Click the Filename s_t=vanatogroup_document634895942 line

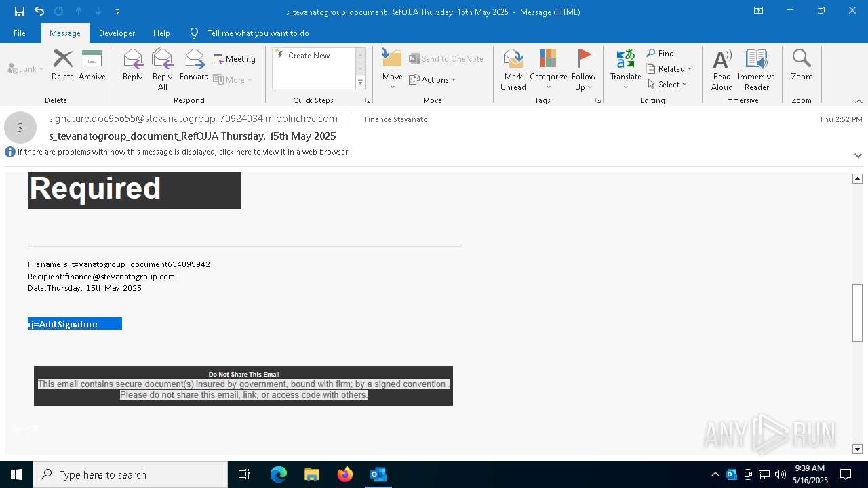tap(119, 264)
